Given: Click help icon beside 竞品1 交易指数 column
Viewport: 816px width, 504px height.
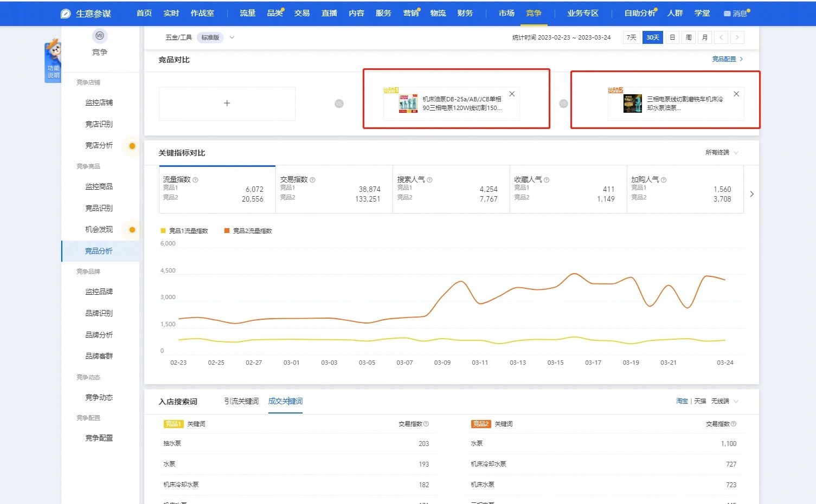Looking at the screenshot, I should click(426, 424).
